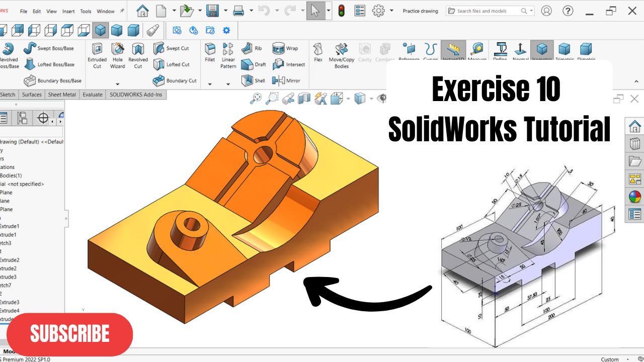644x362 pixels.
Task: Expand the Options gear dropdown arrow
Action: [391, 11]
